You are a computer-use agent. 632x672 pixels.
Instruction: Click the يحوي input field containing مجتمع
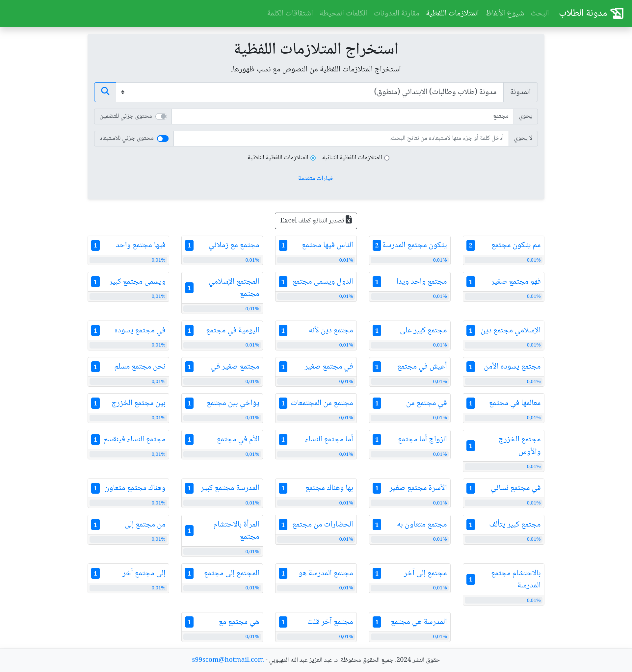click(x=342, y=116)
